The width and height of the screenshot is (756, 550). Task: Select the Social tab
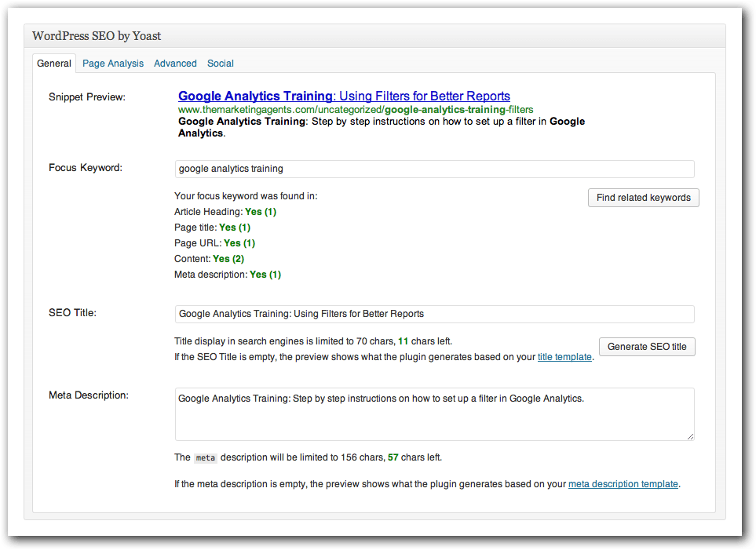click(220, 64)
